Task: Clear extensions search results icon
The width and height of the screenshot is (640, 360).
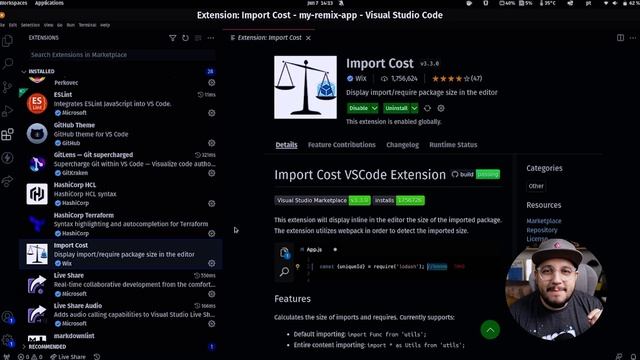Action: click(x=198, y=38)
